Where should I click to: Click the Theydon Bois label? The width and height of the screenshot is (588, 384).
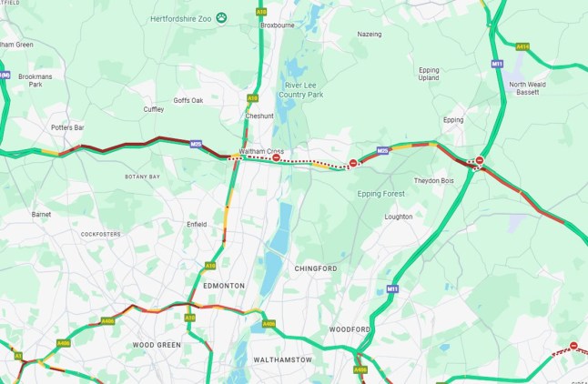(434, 181)
